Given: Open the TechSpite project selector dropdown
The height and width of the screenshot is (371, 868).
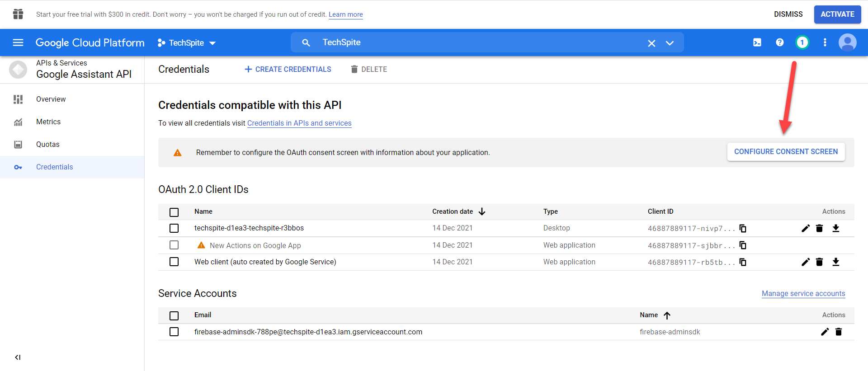Looking at the screenshot, I should tap(187, 43).
